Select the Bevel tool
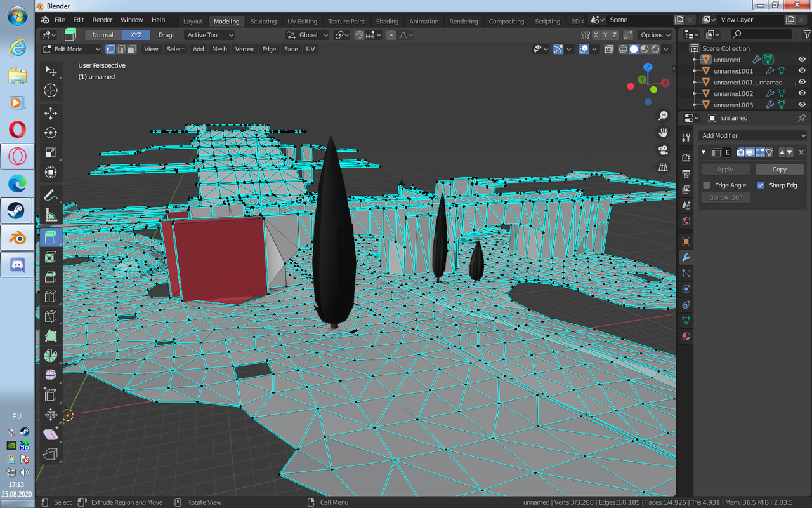The image size is (812, 508). coord(51,277)
